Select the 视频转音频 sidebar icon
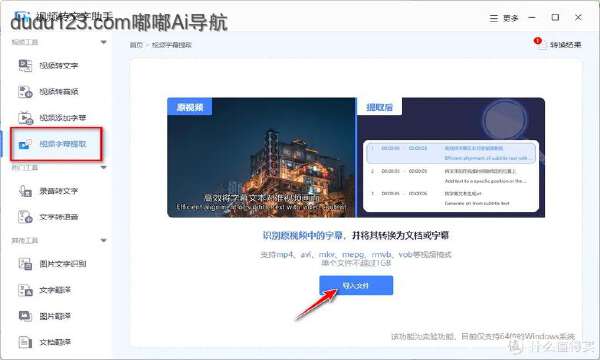The height and width of the screenshot is (360, 600). tap(25, 92)
